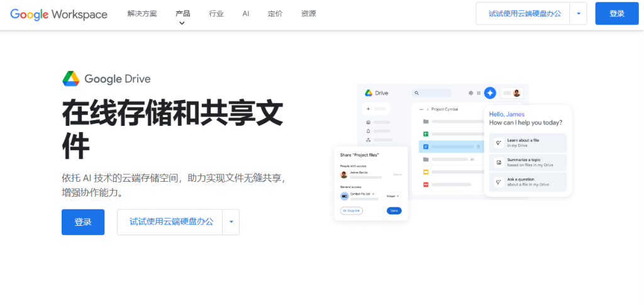Click the 登录 button below the description
The height and width of the screenshot is (305, 644).
83,222
